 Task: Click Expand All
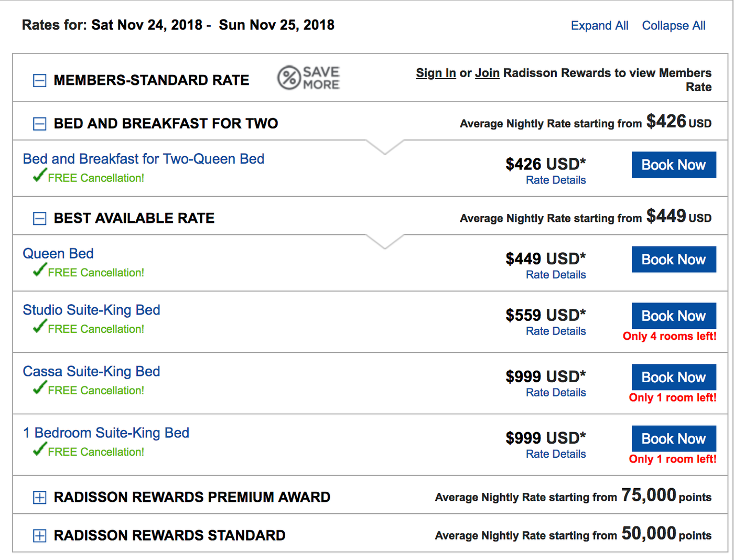tap(599, 25)
